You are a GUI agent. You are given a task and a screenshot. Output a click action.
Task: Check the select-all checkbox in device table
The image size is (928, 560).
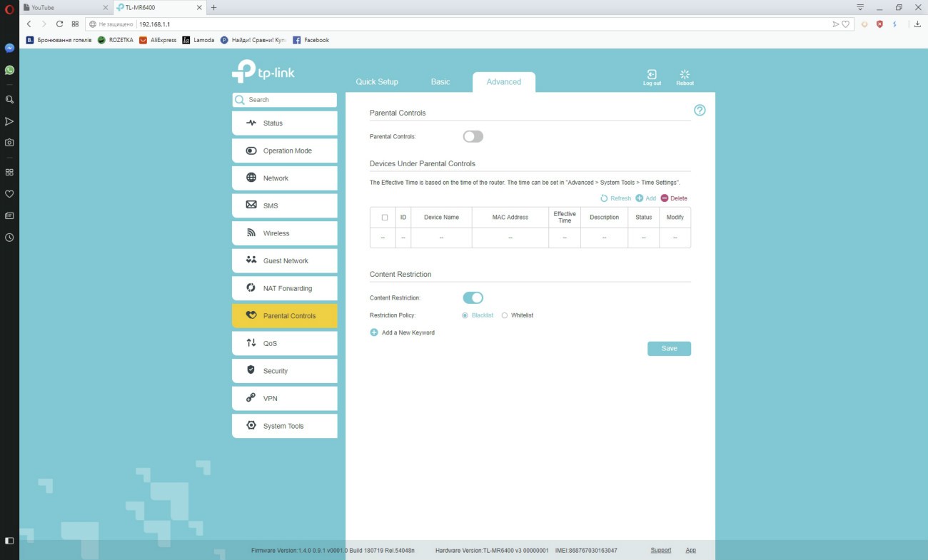385,218
